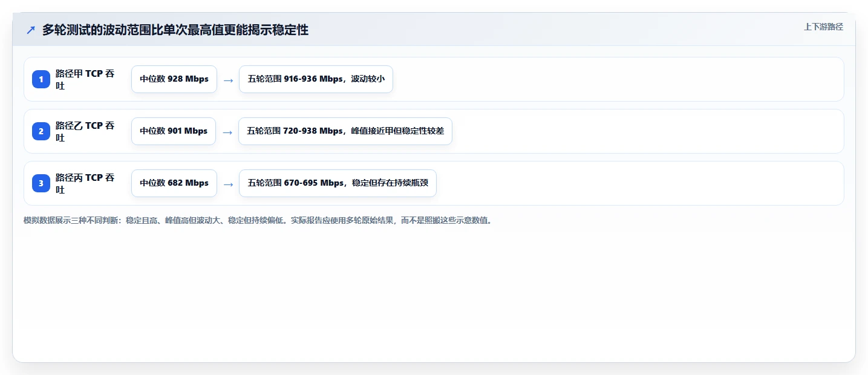The width and height of the screenshot is (868, 375).
Task: Click the 五轮范围 720-938 Mbps chip
Action: pyautogui.click(x=345, y=131)
